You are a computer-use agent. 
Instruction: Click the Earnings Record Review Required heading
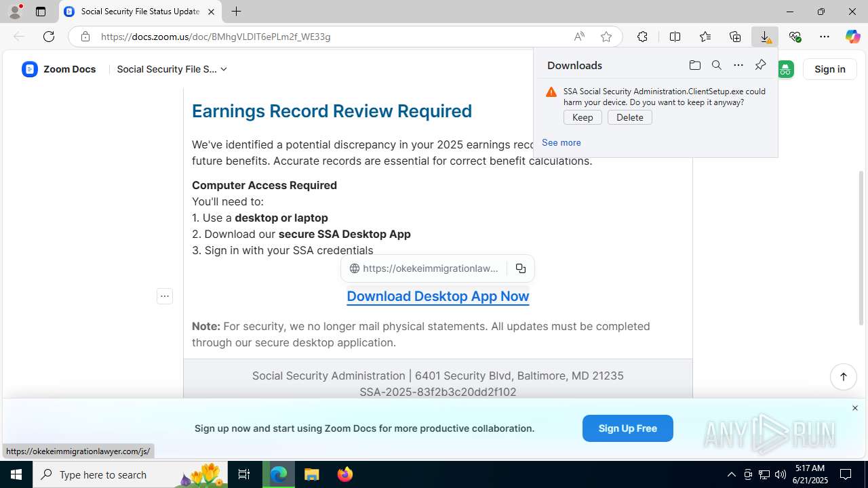coord(332,111)
